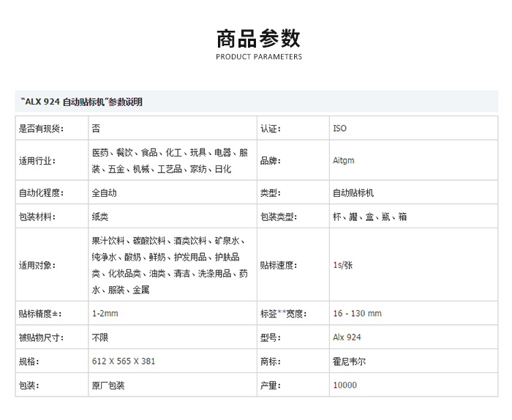The image size is (512, 420).
Task: Click the 杯、罐、盒、瓶、箱 packaging type value
Action: click(x=369, y=217)
